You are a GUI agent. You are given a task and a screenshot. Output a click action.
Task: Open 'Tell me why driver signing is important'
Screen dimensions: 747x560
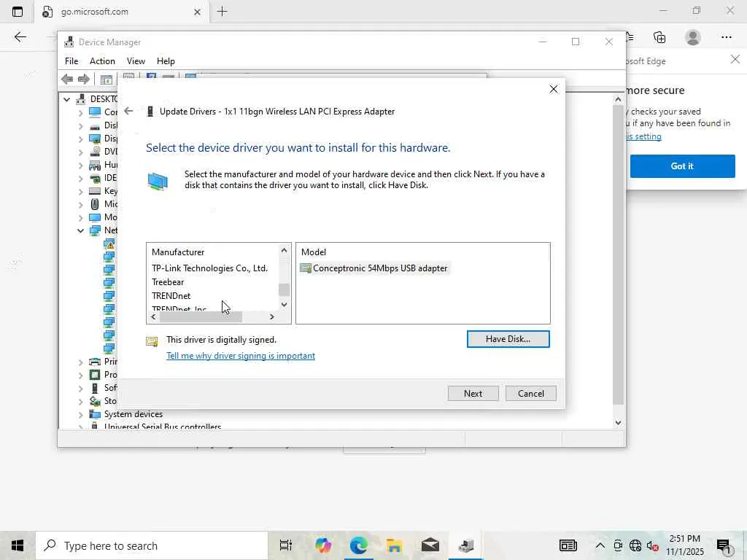click(x=241, y=356)
